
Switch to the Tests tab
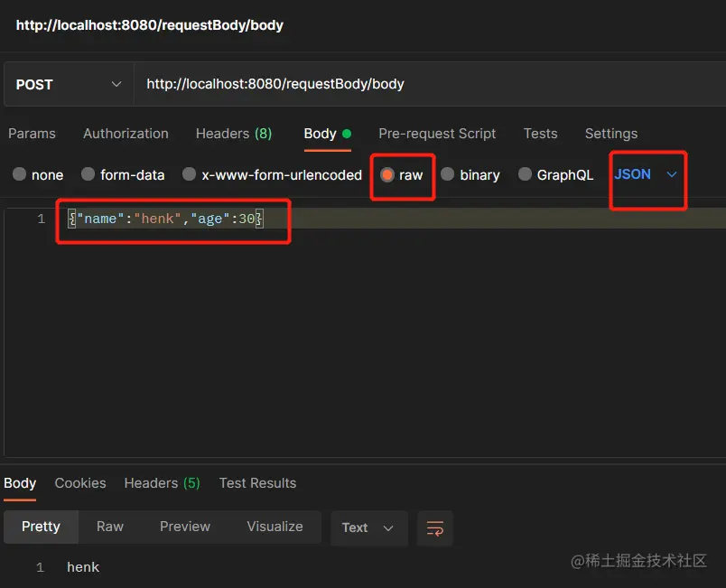pyautogui.click(x=540, y=134)
